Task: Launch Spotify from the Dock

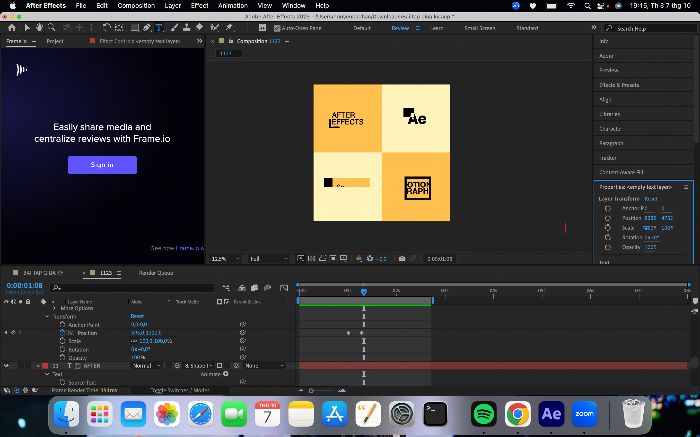Action: tap(483, 414)
